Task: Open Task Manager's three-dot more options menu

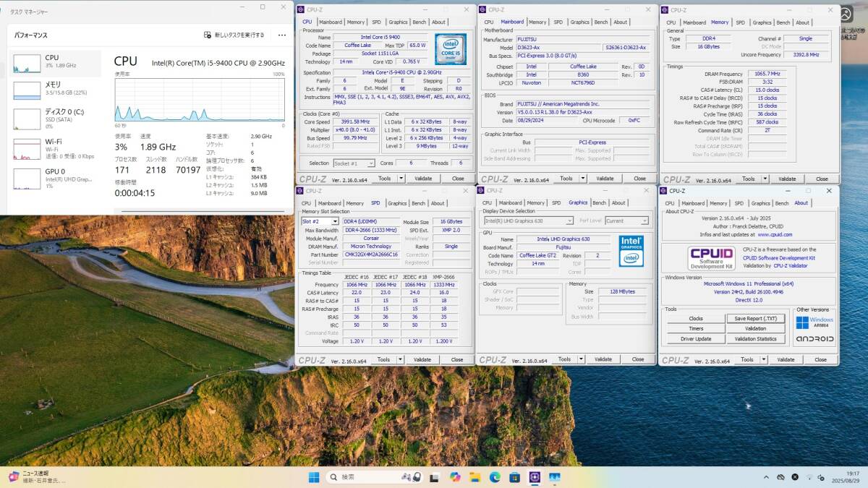Action: tap(281, 35)
